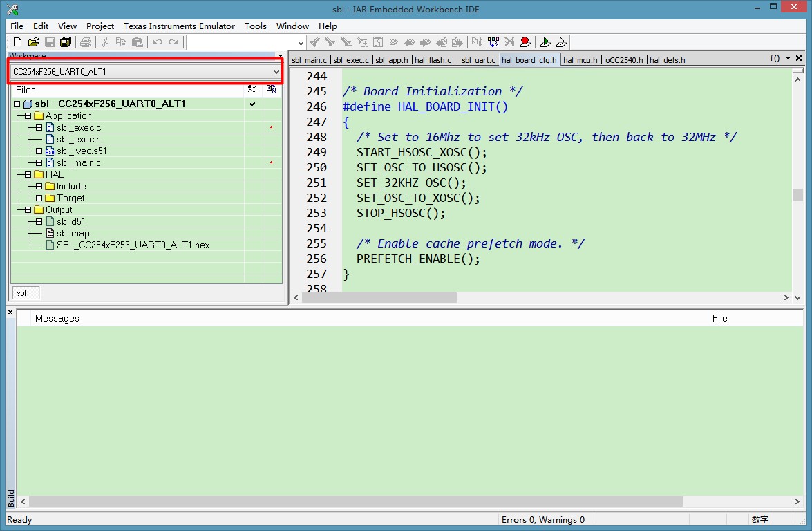
Task: Click the Open file toolbar icon
Action: point(34,42)
